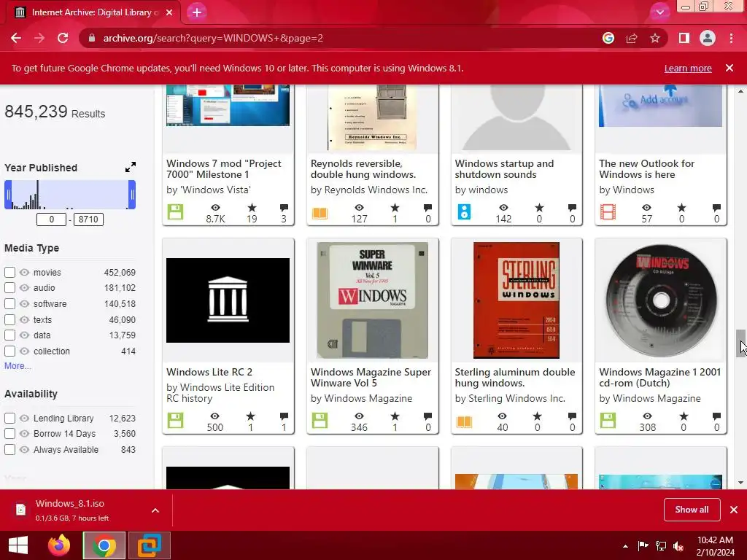Click software icon on Windows Magazine cd-rom card
The height and width of the screenshot is (560, 747).
(x=608, y=420)
